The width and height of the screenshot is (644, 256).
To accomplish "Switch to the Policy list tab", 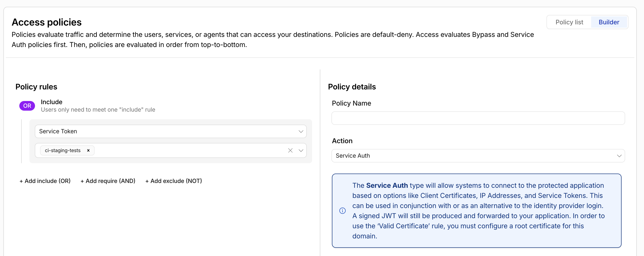I will pos(569,22).
